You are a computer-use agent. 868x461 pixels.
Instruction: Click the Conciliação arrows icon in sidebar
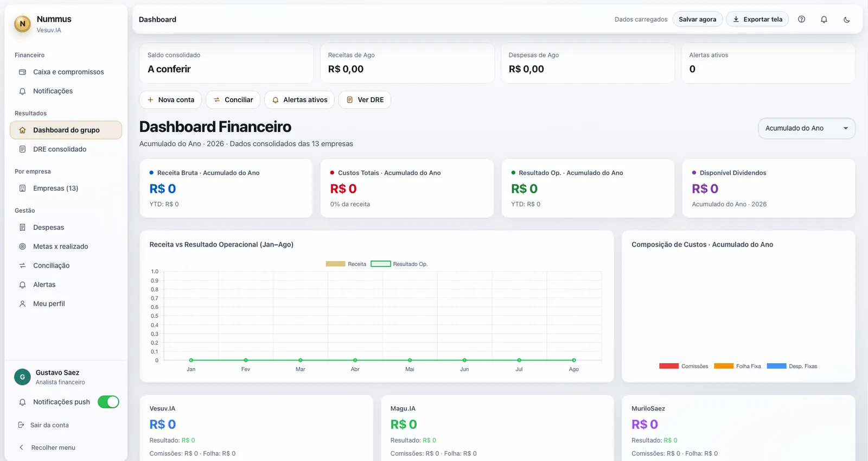pos(22,266)
